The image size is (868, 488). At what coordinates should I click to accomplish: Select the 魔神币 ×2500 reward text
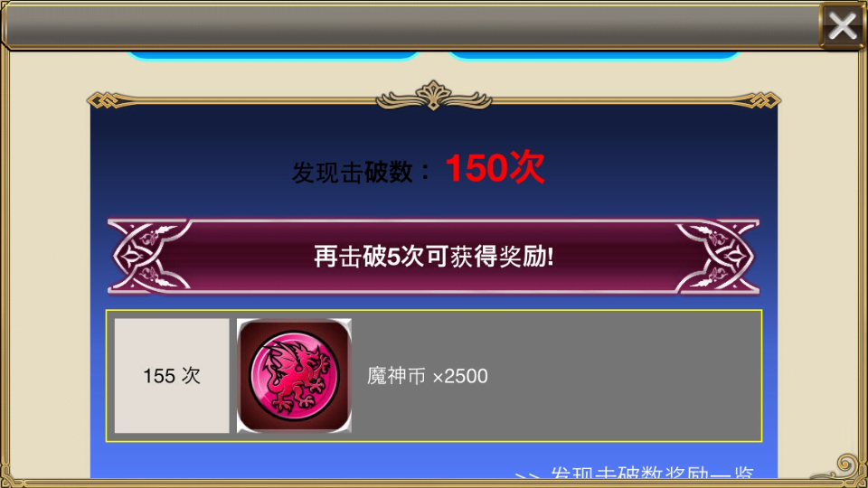coord(427,376)
